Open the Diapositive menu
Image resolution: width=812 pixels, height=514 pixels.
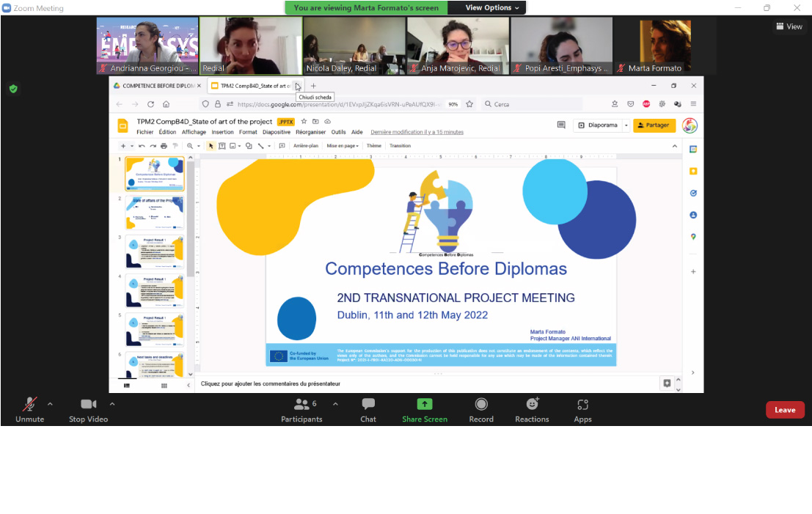click(x=277, y=132)
